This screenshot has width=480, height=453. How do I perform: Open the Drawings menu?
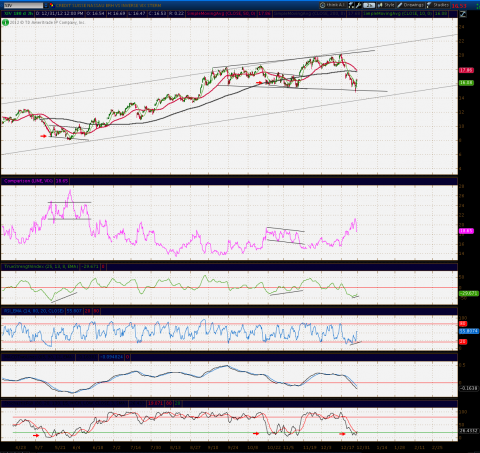coord(410,5)
